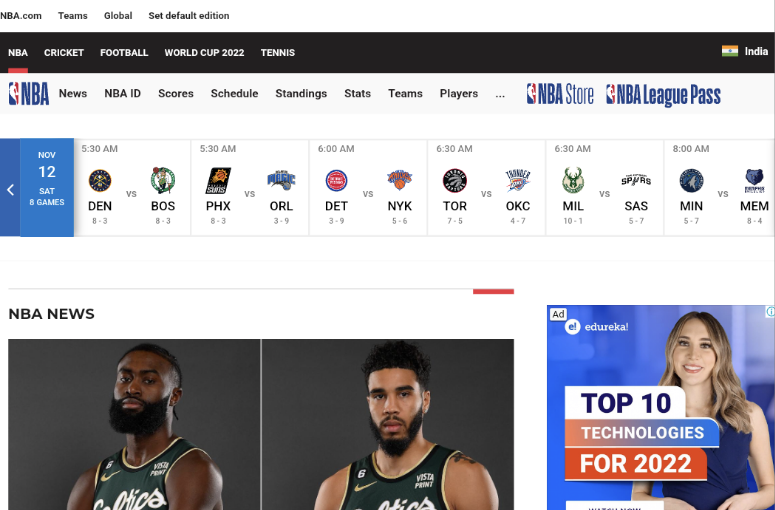This screenshot has width=775, height=510.
Task: Expand the more navigation ellipsis menu
Action: coord(500,94)
